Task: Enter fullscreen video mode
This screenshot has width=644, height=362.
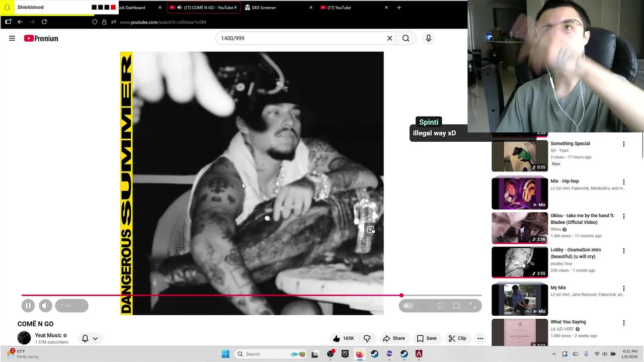Action: point(472,306)
